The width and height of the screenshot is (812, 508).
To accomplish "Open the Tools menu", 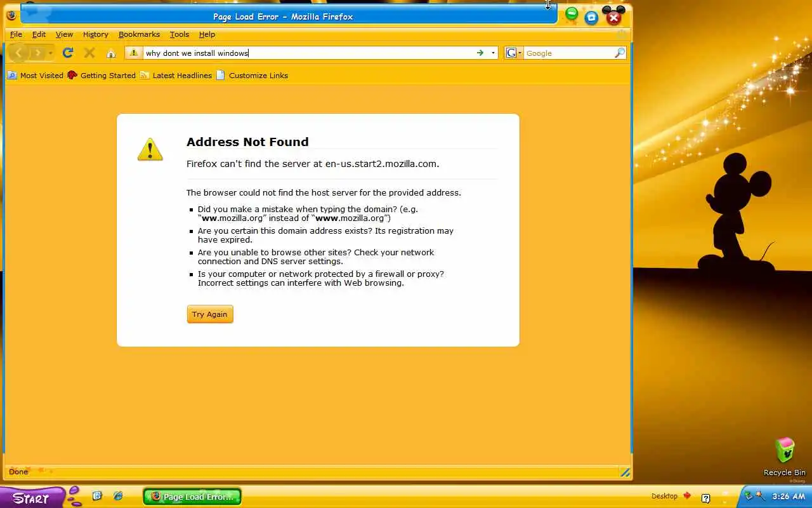I will [179, 34].
